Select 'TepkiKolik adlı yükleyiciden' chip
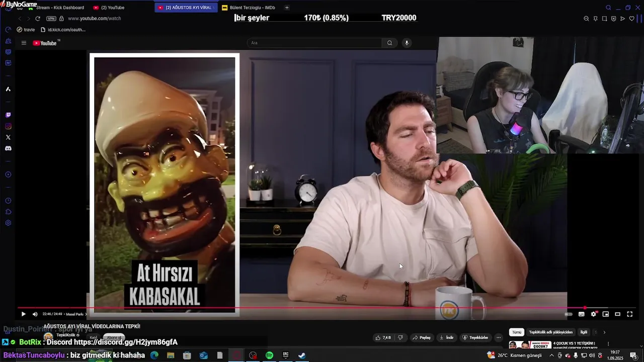 coord(551,332)
